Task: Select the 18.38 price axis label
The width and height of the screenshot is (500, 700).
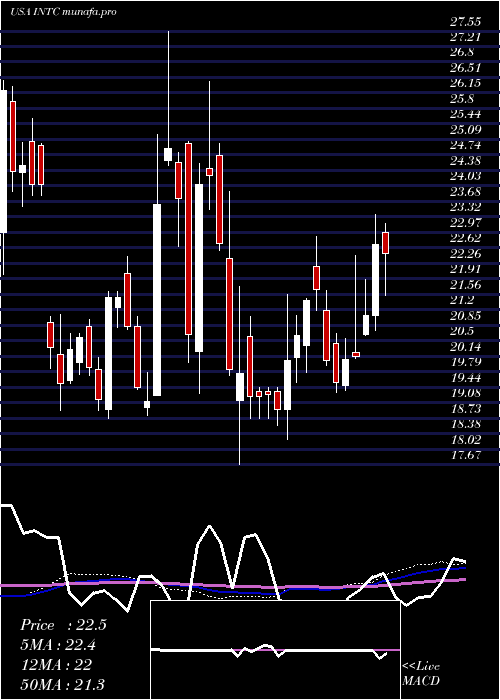Action: point(465,425)
